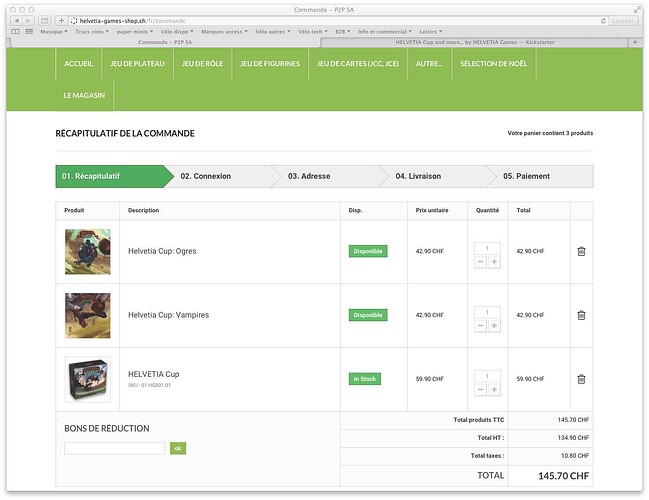Open the Lecteur reader button
This screenshot has width=649, height=500.
623,21
